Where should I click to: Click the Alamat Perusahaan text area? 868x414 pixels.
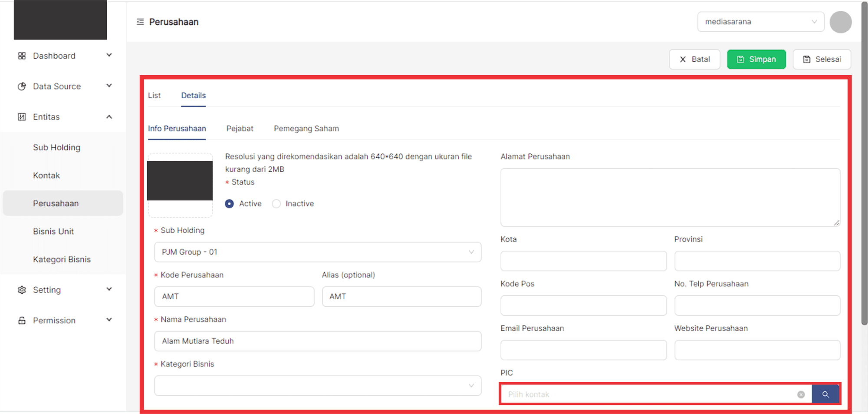point(670,197)
